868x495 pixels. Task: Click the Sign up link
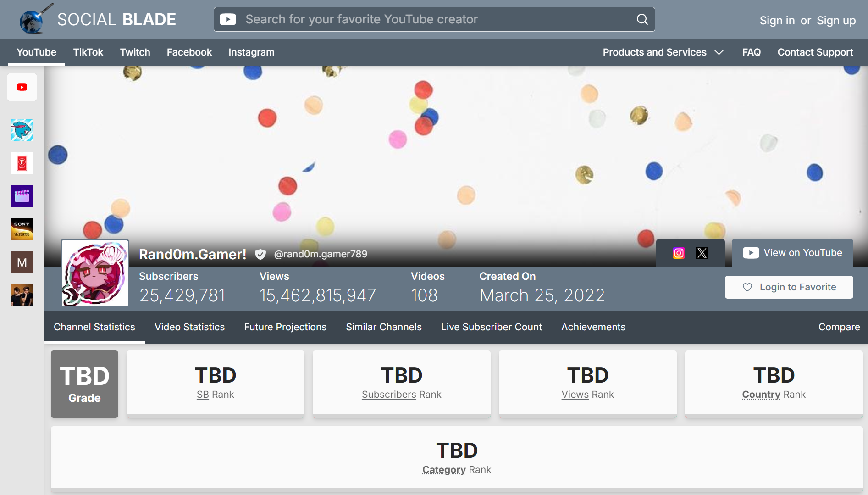click(x=836, y=21)
